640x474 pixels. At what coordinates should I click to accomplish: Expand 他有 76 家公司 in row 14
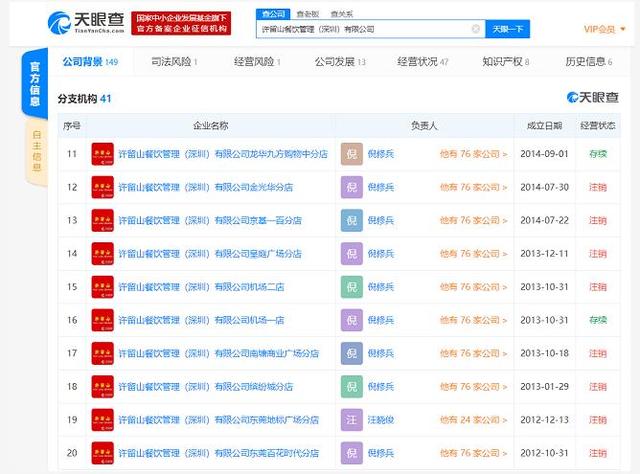(473, 254)
